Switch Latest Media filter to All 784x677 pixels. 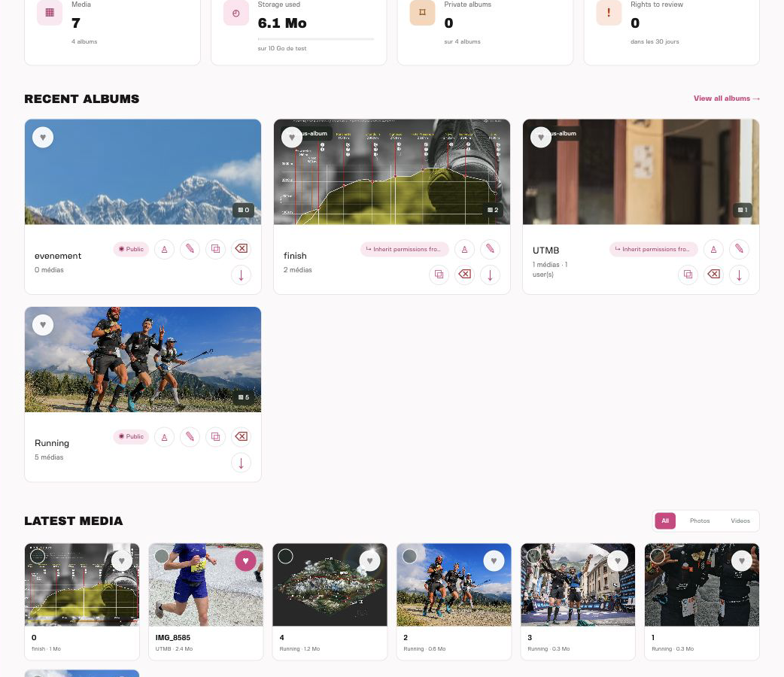click(x=665, y=521)
